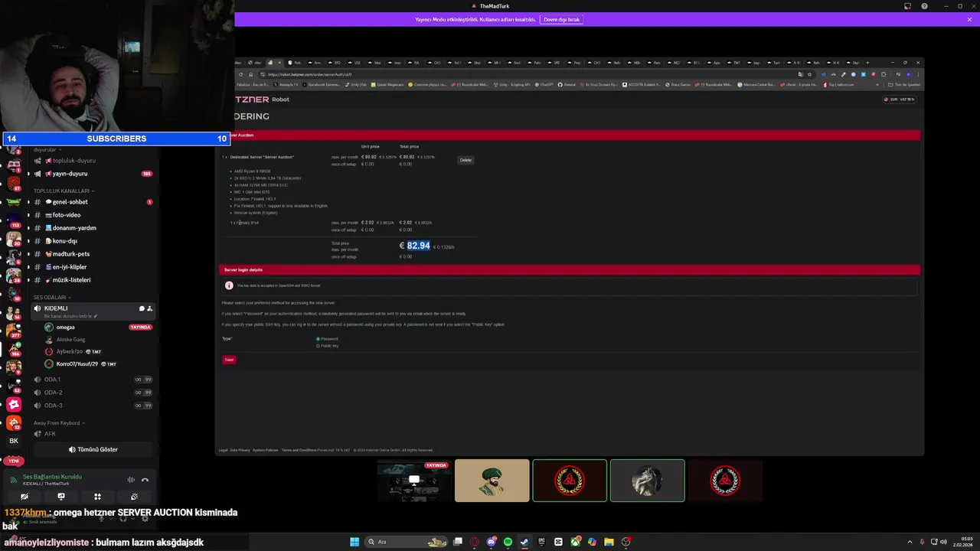
Task: Join the AFK voice channel
Action: (92, 434)
